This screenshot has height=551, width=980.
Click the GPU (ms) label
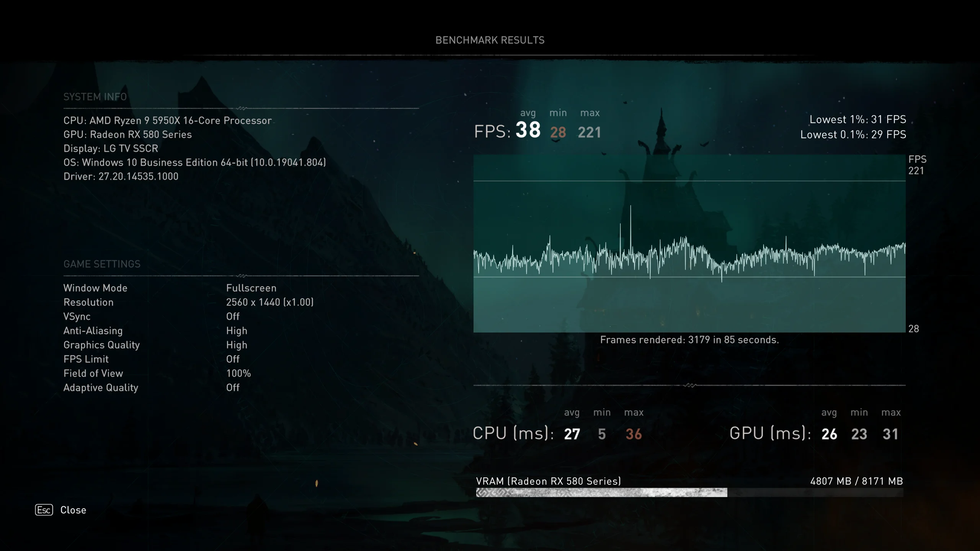click(770, 434)
